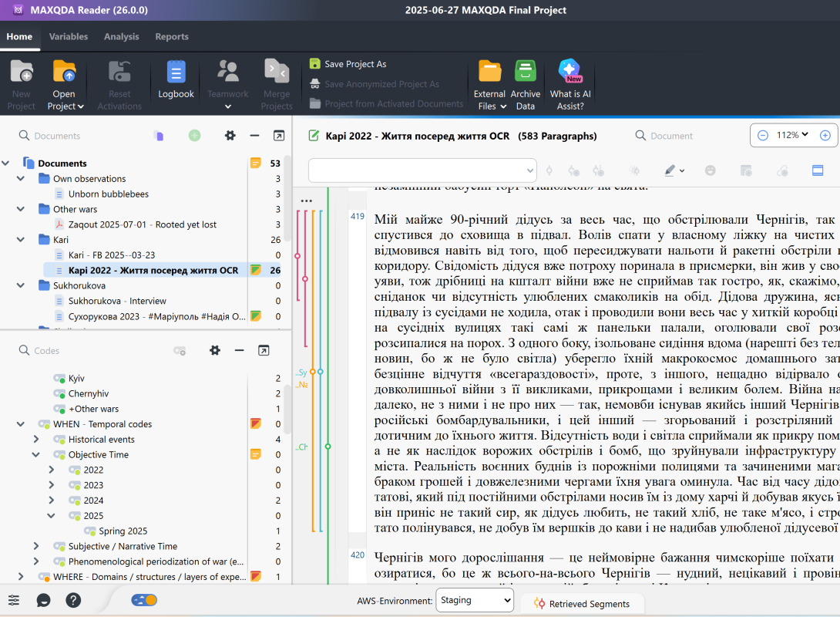Switch to the Variables tab

pyautogui.click(x=68, y=36)
